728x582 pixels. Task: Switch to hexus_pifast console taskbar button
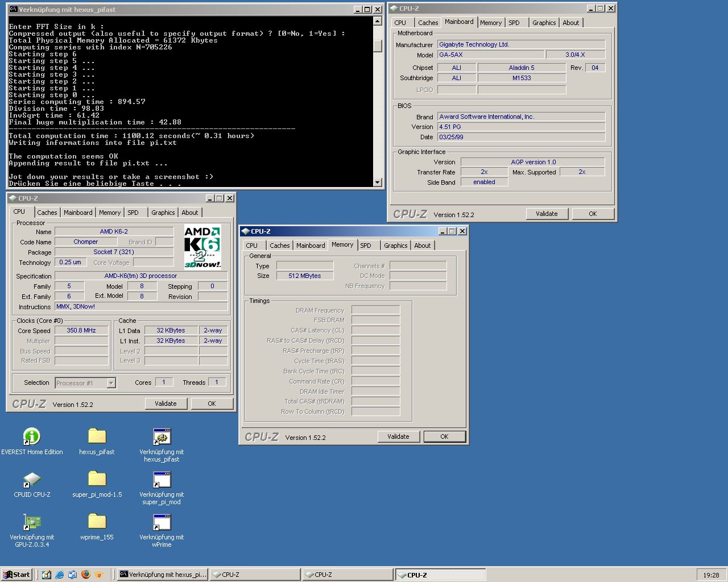click(x=163, y=575)
